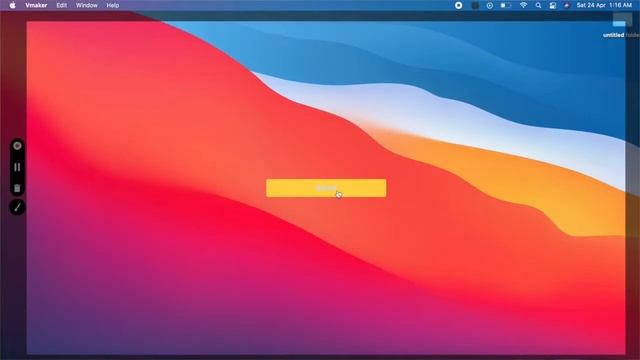Open the screen annotation pen tool
Image resolution: width=640 pixels, height=360 pixels.
(x=17, y=207)
